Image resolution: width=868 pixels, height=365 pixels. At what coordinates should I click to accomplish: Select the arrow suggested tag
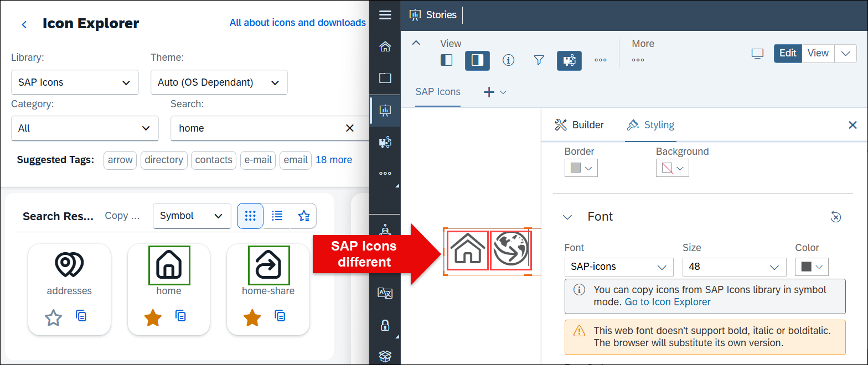point(120,160)
